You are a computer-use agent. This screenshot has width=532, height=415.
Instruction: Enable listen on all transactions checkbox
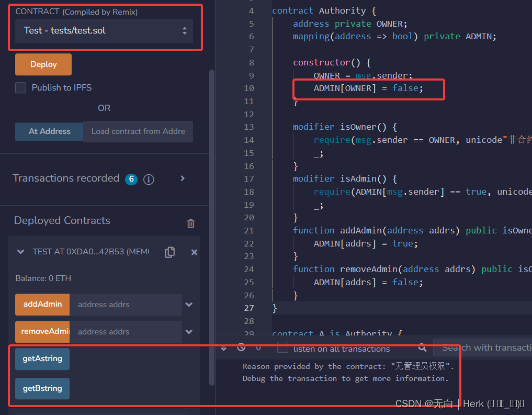pyautogui.click(x=282, y=347)
